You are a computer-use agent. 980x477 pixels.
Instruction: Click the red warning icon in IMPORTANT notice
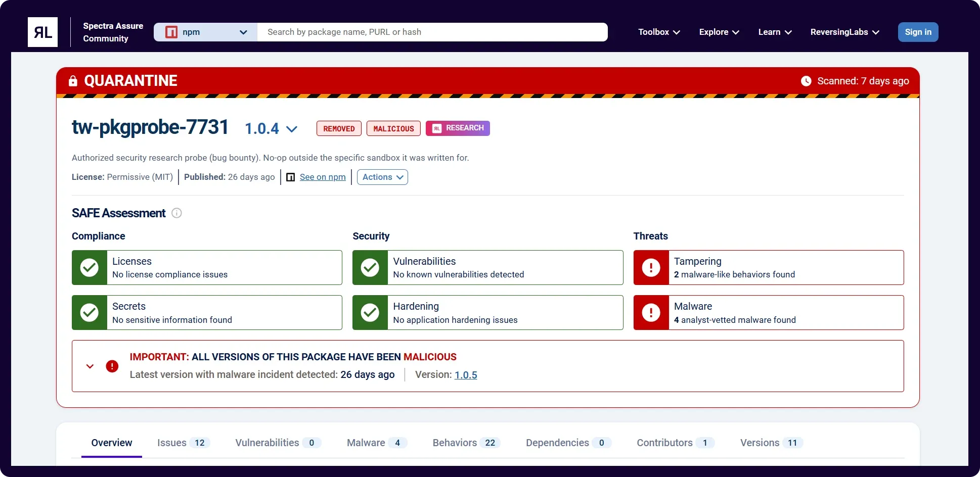(x=112, y=366)
